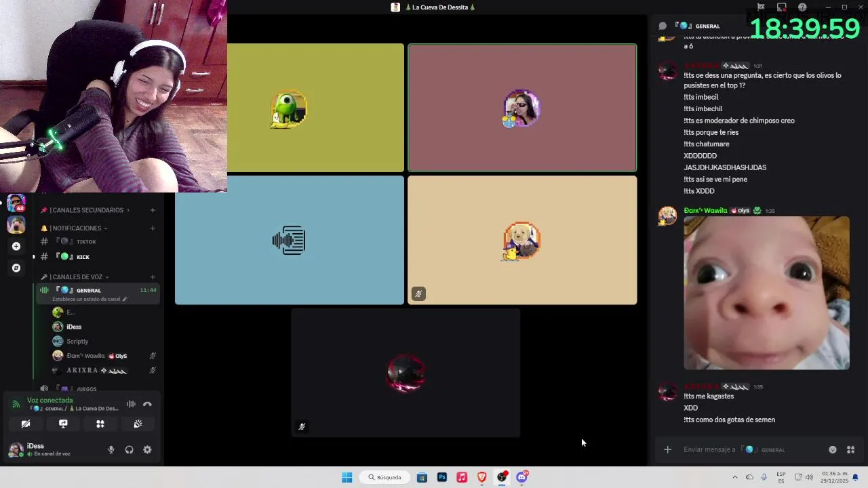
Task: Disconnect from voice call
Action: pos(147,404)
